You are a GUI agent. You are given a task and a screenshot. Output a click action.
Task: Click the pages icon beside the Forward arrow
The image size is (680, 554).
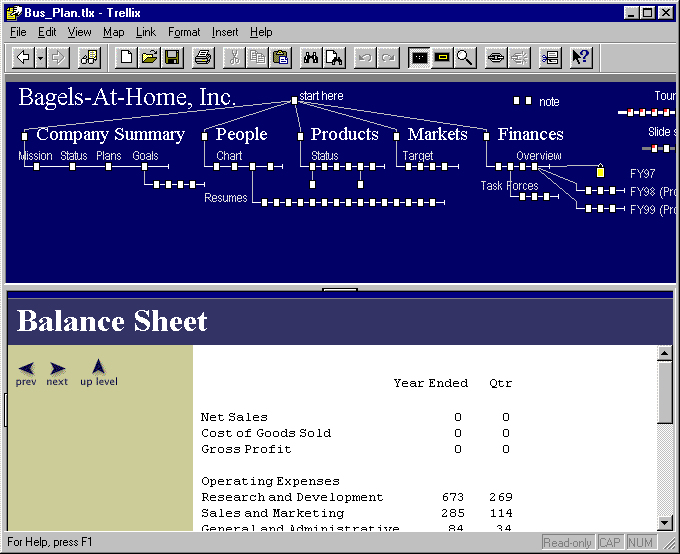tap(89, 58)
